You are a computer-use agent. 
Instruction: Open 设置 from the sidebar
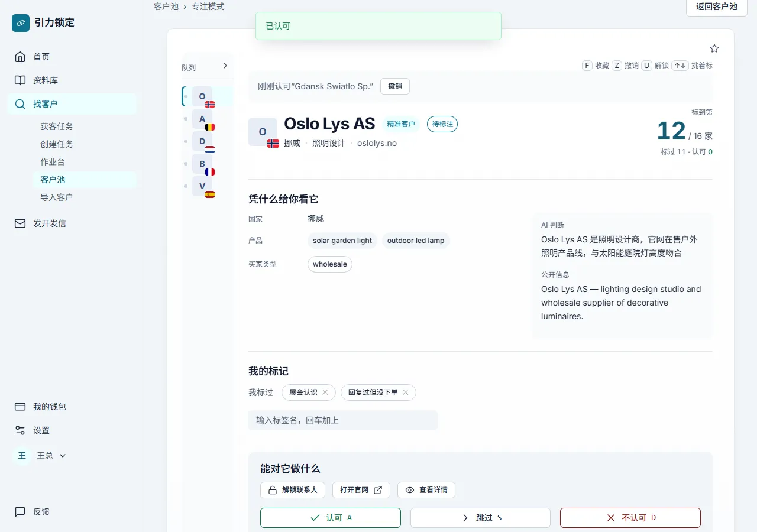point(72,430)
